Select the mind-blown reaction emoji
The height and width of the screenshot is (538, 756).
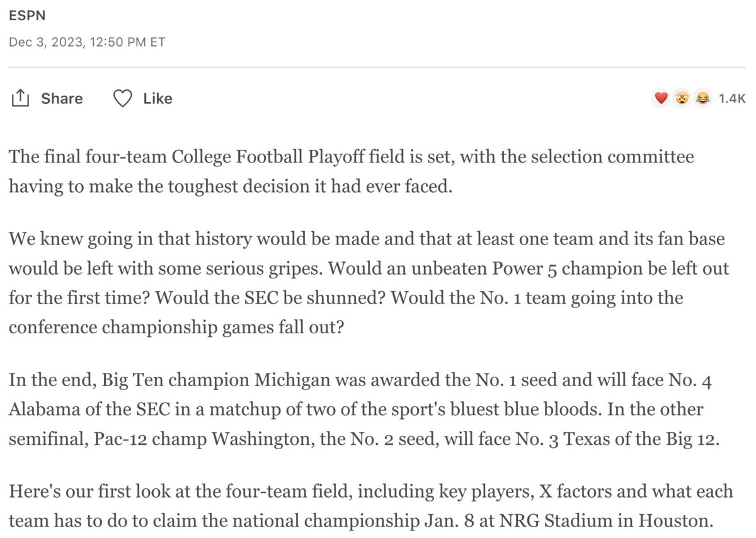pyautogui.click(x=681, y=98)
